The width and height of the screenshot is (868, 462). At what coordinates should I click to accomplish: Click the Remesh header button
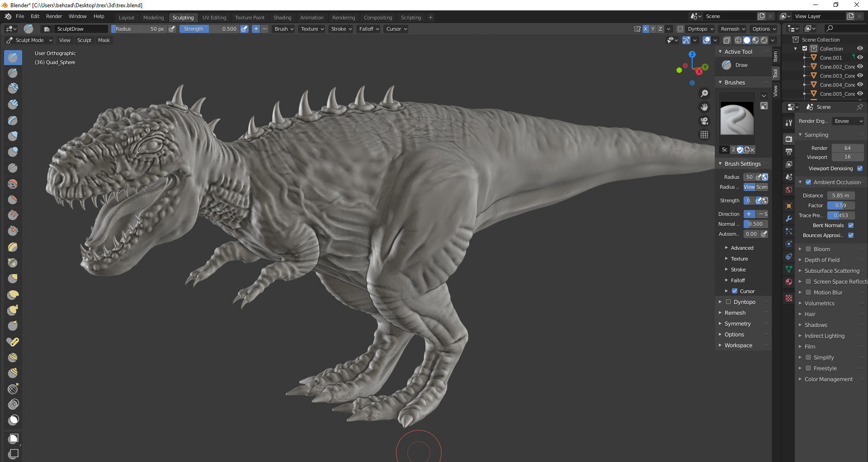tap(733, 29)
